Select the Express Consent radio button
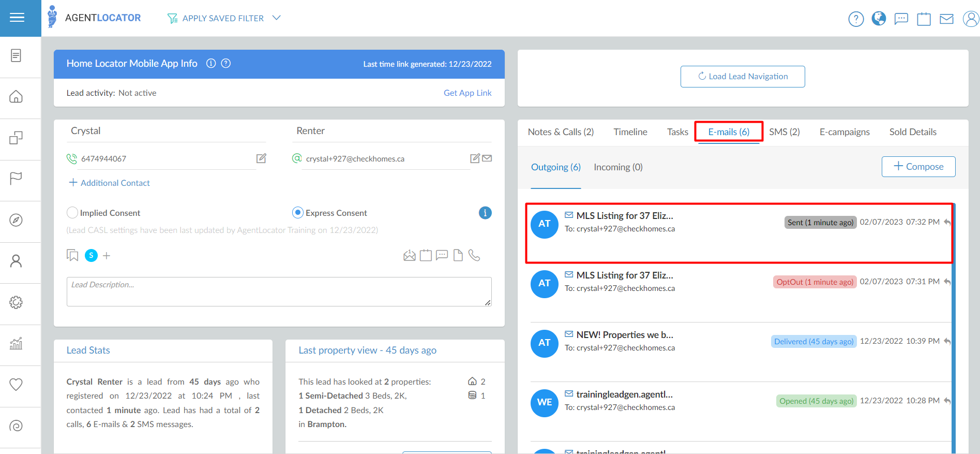This screenshot has width=980, height=454. click(x=298, y=213)
